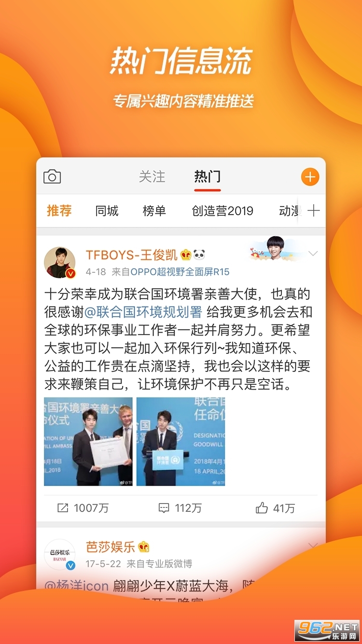Select the 创造营2019 channel
Screen dimensions: 362x644
coord(223,211)
